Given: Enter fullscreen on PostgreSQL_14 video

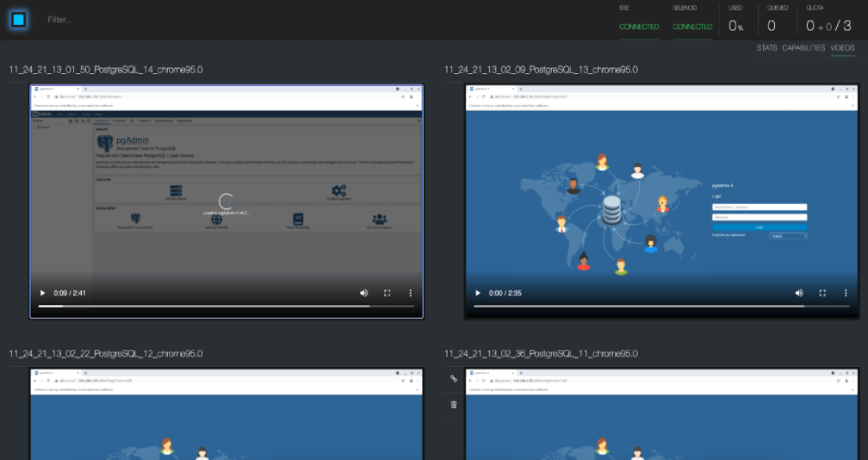Looking at the screenshot, I should coord(387,293).
